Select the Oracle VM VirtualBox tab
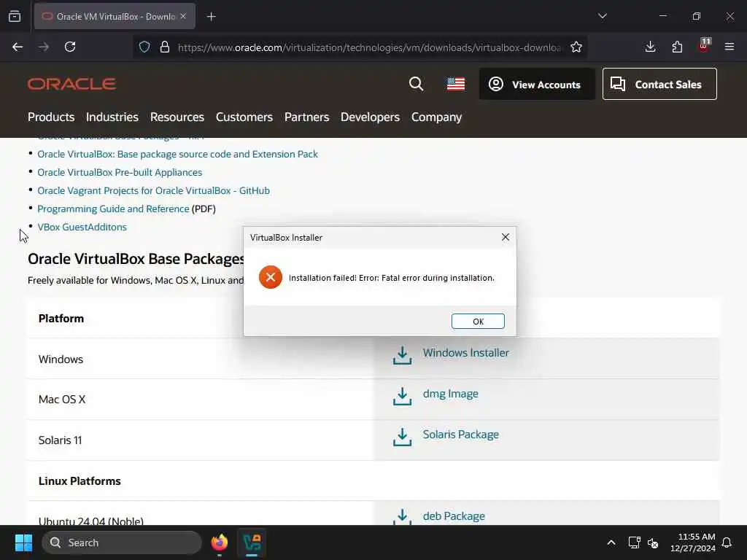The image size is (747, 560). click(115, 16)
